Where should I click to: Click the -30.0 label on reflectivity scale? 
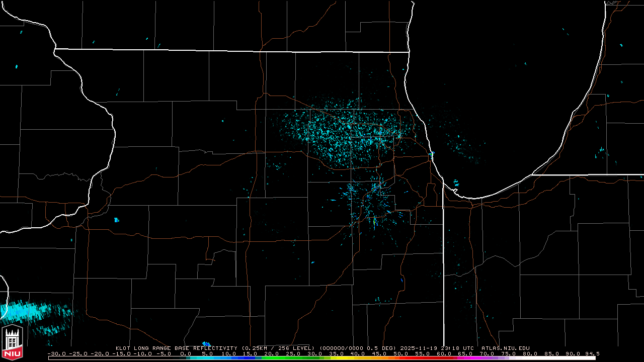point(57,353)
